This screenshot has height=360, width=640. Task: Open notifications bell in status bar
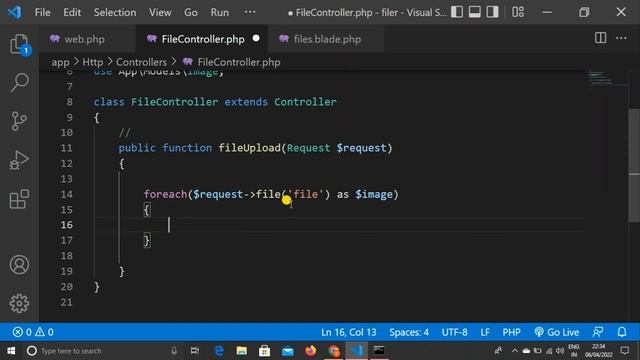pyautogui.click(x=622, y=332)
